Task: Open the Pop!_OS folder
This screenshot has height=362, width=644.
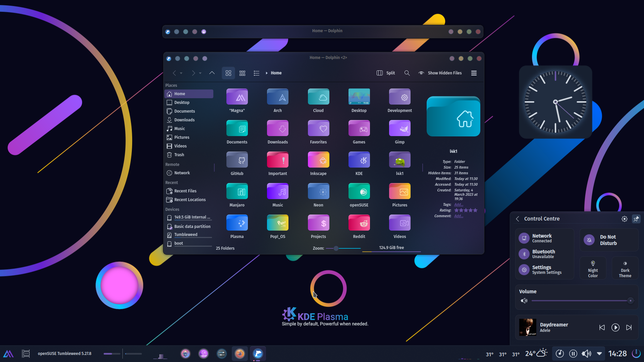Action: point(277,223)
